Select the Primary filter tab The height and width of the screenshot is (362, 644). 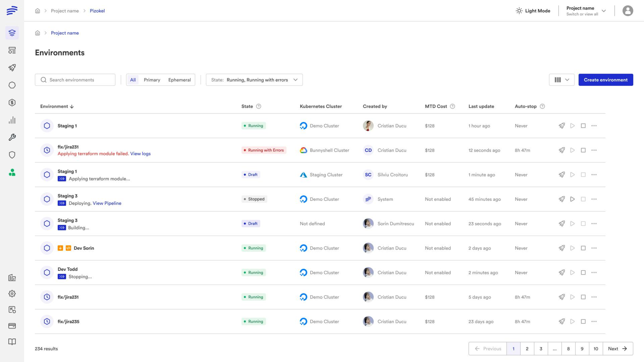(152, 80)
